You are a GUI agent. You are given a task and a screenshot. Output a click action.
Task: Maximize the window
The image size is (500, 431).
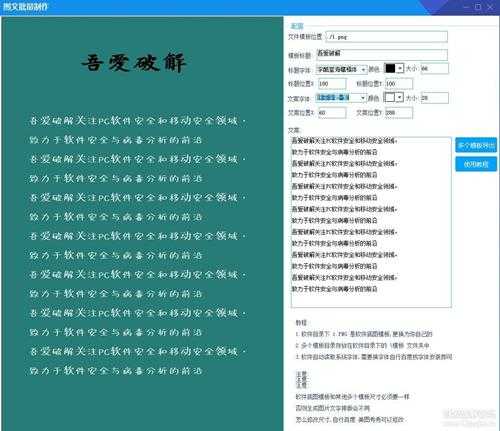(478, 7)
